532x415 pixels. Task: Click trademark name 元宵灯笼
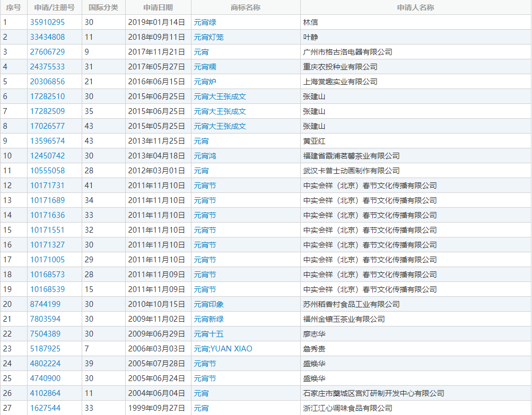(x=208, y=37)
